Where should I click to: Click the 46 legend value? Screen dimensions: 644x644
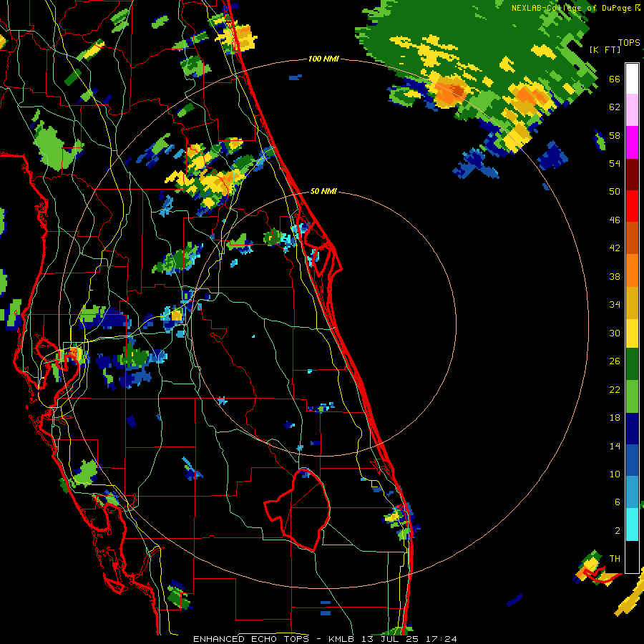click(615, 220)
